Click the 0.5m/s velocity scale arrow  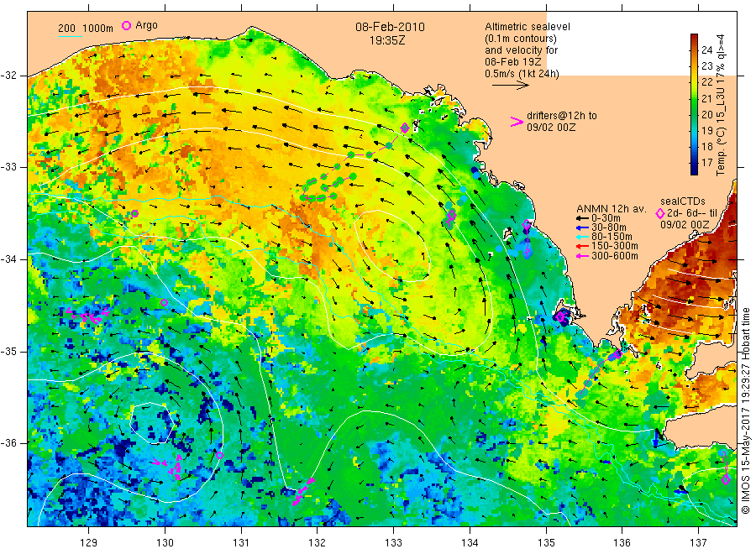(511, 86)
